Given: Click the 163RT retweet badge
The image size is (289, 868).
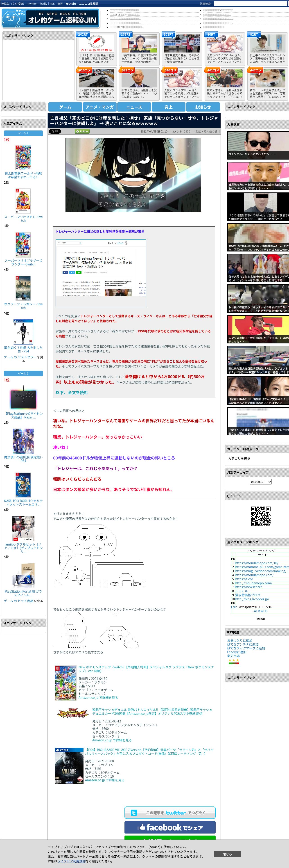Looking at the screenshot, I should pos(126,34).
